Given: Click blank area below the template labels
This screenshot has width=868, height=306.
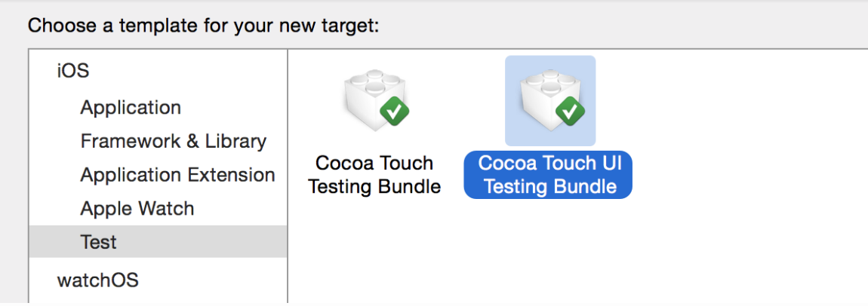Looking at the screenshot, I should tap(553, 254).
